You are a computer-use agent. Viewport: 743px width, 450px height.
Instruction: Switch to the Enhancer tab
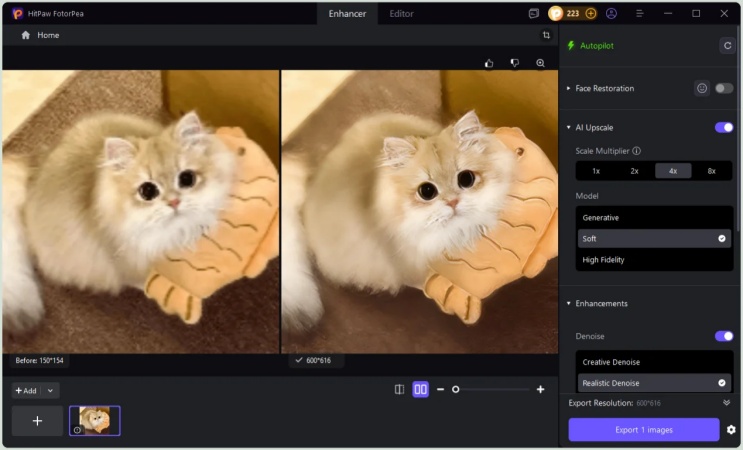click(347, 14)
